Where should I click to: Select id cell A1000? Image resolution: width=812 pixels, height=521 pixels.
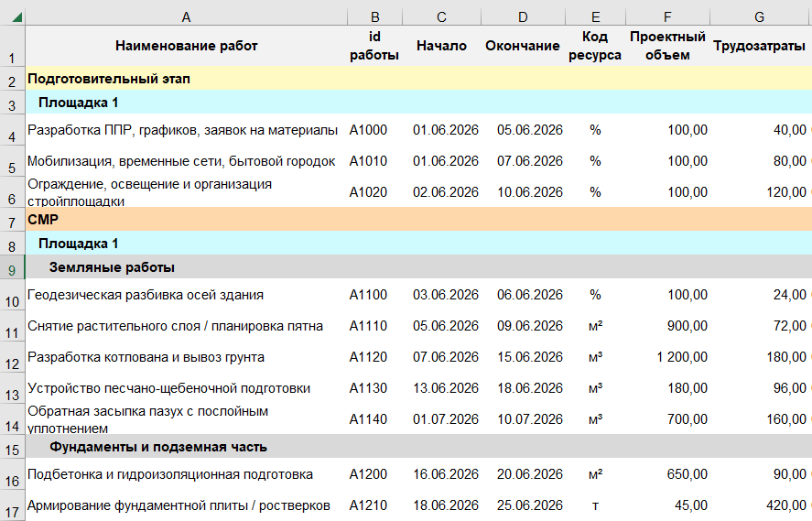point(374,130)
